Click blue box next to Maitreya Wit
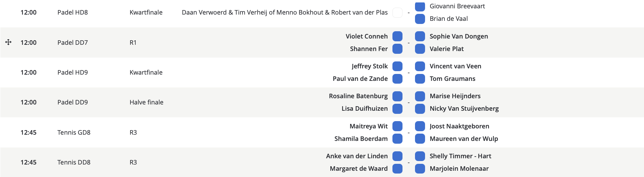Screen dimensions: 644x177 (397, 126)
